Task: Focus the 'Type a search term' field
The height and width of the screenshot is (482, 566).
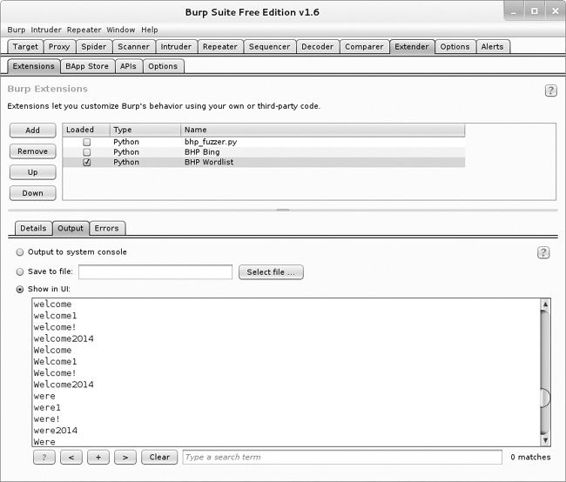Action: (x=342, y=457)
